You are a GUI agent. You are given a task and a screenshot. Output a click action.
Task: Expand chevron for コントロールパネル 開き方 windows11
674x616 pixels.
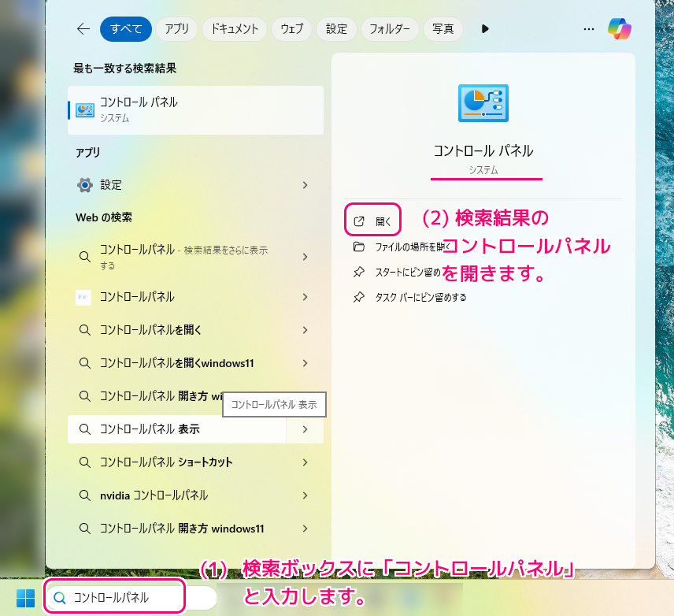[x=305, y=529]
